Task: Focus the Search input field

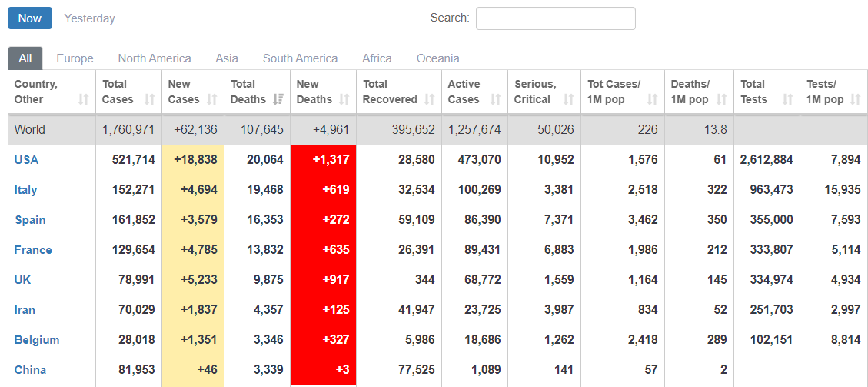Action: click(x=555, y=18)
